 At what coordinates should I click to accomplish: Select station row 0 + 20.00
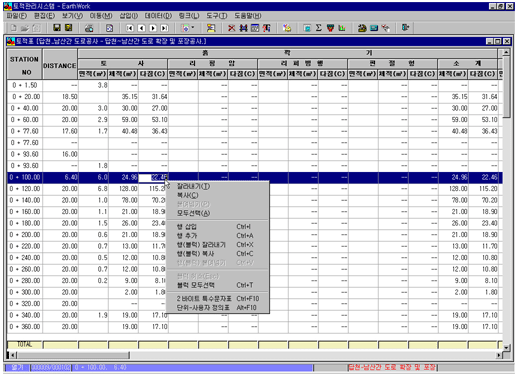pyautogui.click(x=25, y=97)
